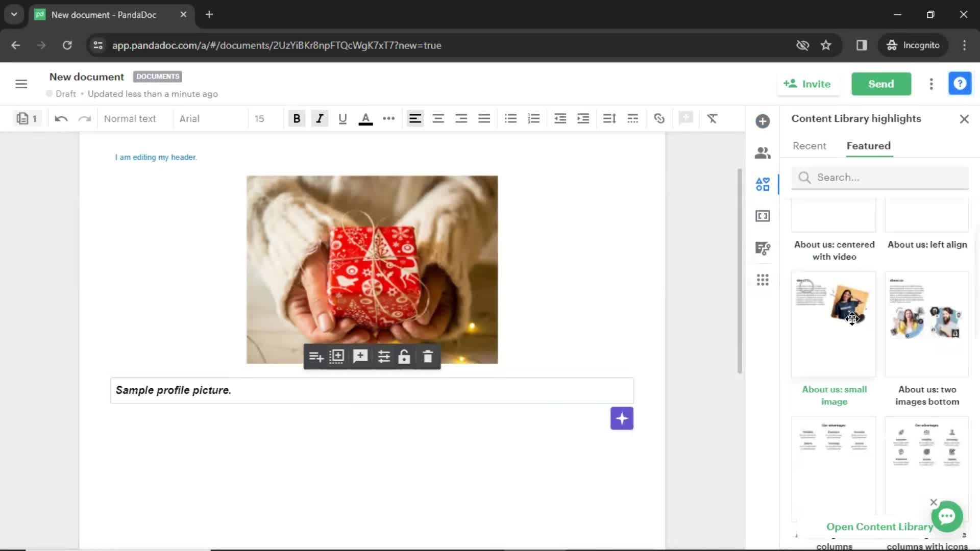This screenshot has width=980, height=551.
Task: Click the Invite button
Action: [807, 84]
